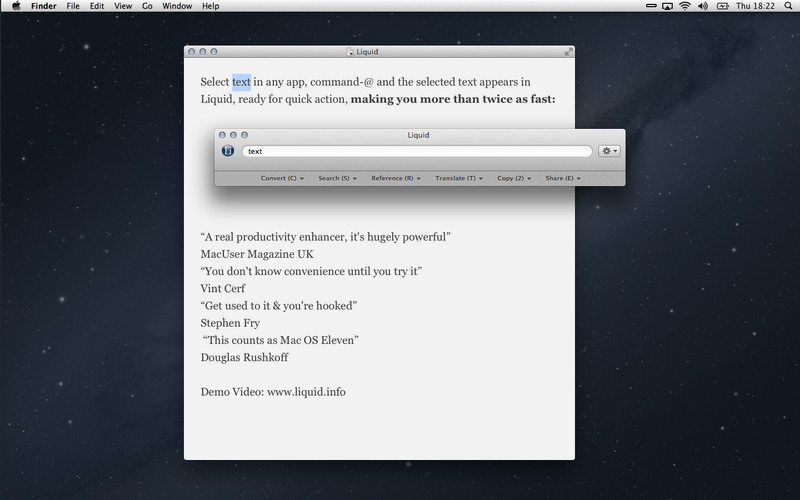Open the View menu
The width and height of the screenshot is (800, 500).
(123, 6)
